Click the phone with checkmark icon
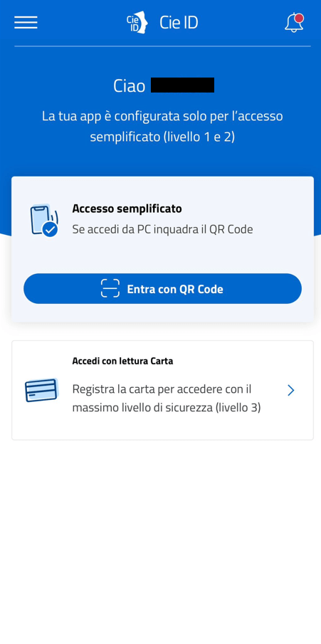Viewport: 321px width, 644px height. coord(44,220)
